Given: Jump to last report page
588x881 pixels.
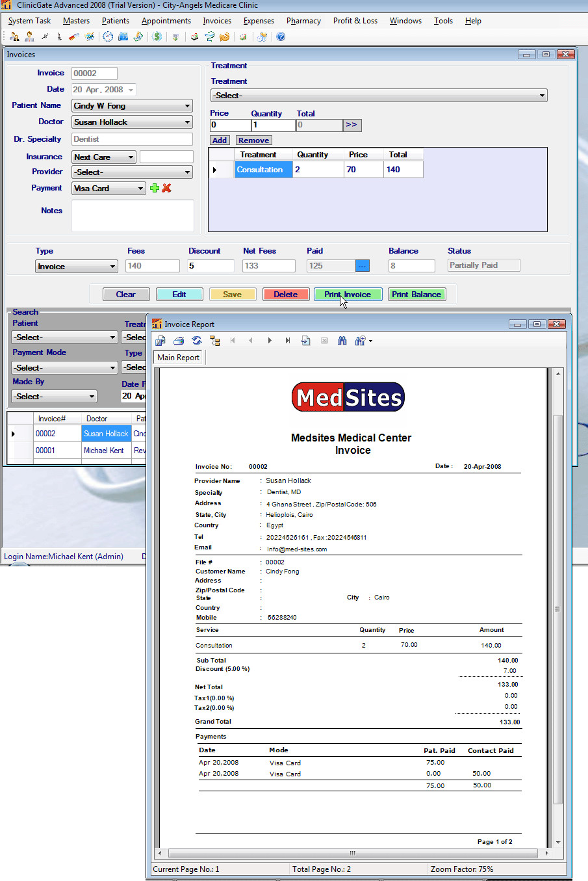Looking at the screenshot, I should point(287,341).
